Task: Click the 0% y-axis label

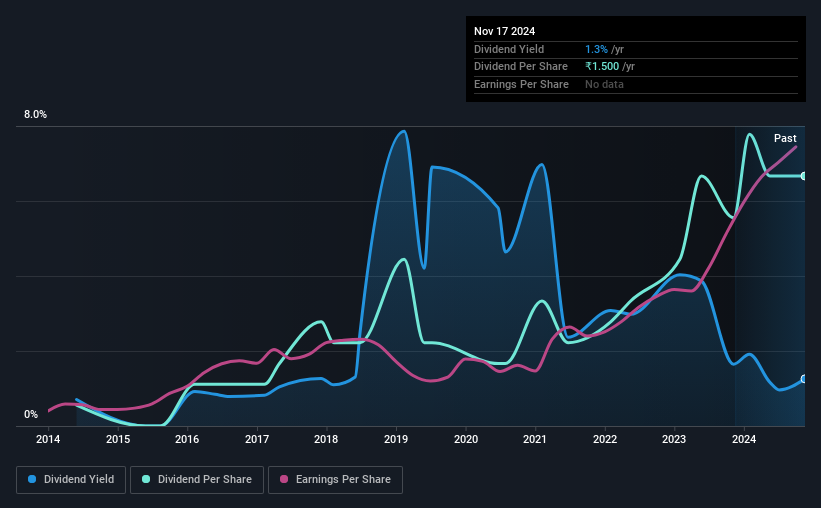Action: pos(31,414)
